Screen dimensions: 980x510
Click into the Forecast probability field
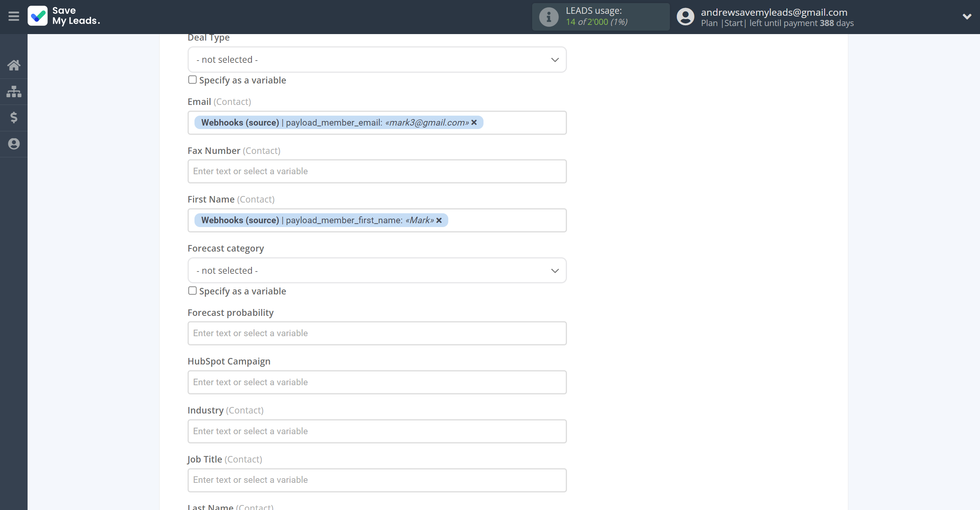(x=377, y=333)
